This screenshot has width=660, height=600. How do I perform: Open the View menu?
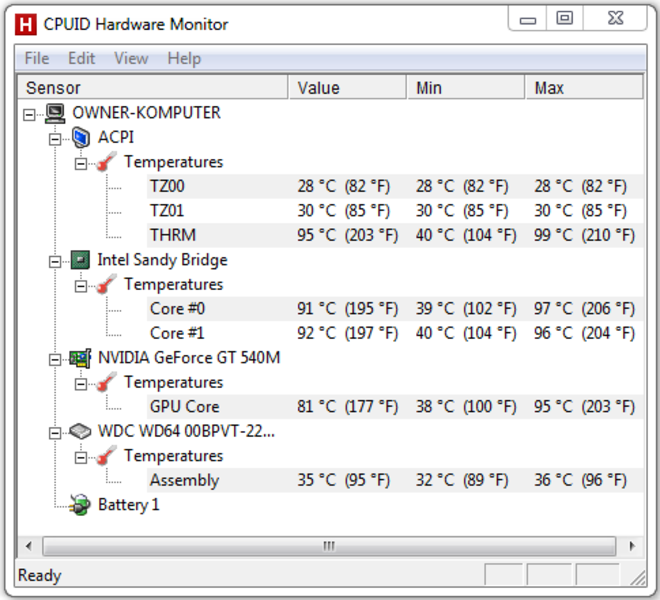131,58
